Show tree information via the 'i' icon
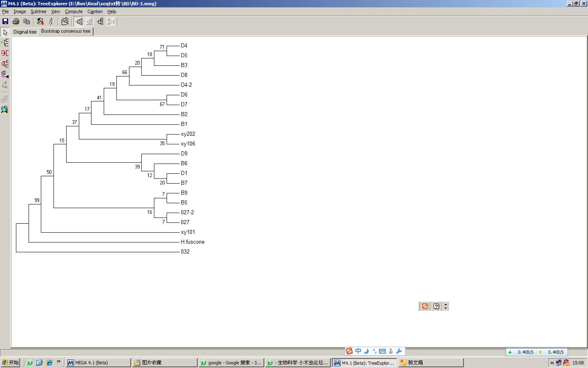This screenshot has width=588, height=368. tap(51, 21)
